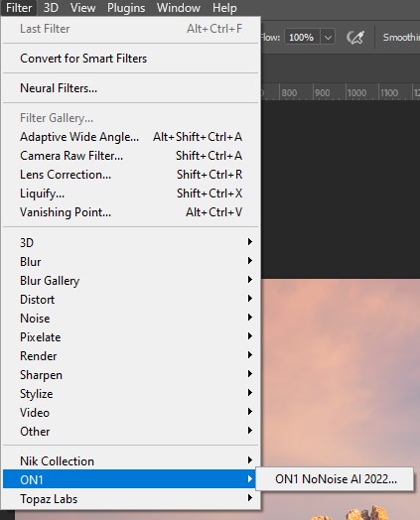Click the Flow 100% input field
Viewport: 420px width, 520px height.
302,37
